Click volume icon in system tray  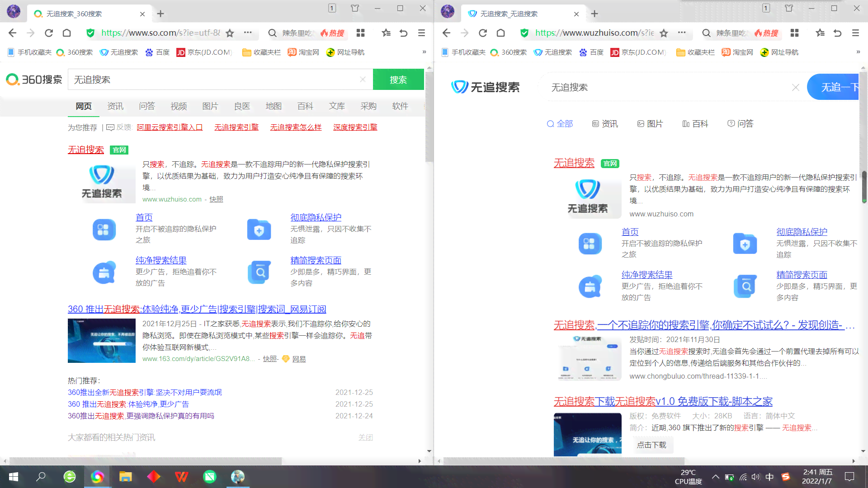pyautogui.click(x=755, y=477)
